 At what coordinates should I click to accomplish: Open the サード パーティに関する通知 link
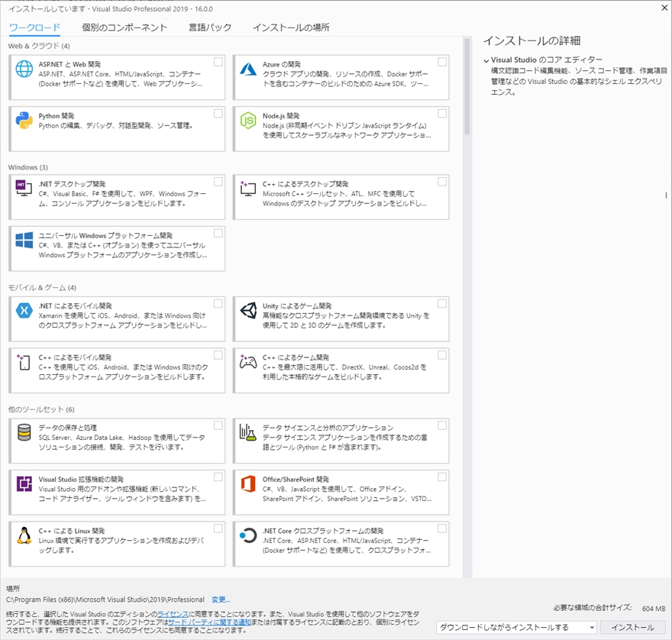point(209,622)
